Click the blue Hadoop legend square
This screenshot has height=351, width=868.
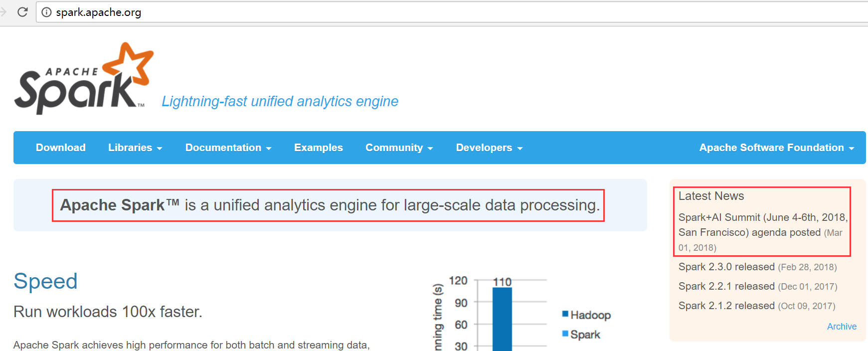[x=565, y=314]
